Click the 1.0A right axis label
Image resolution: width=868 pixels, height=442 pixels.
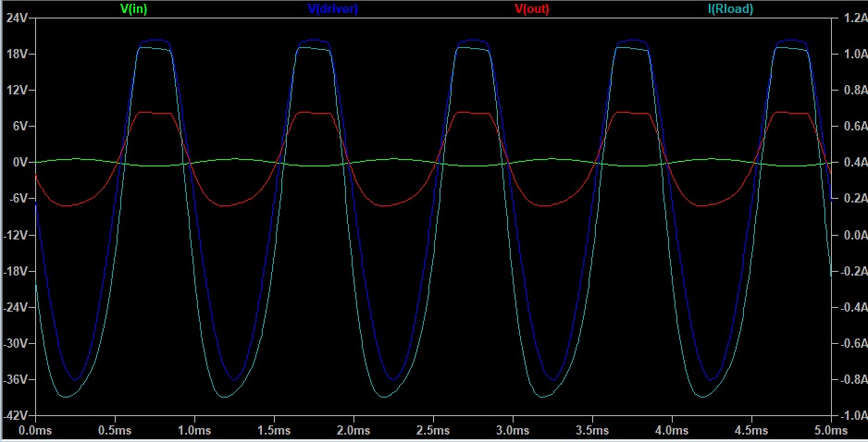[x=855, y=55]
